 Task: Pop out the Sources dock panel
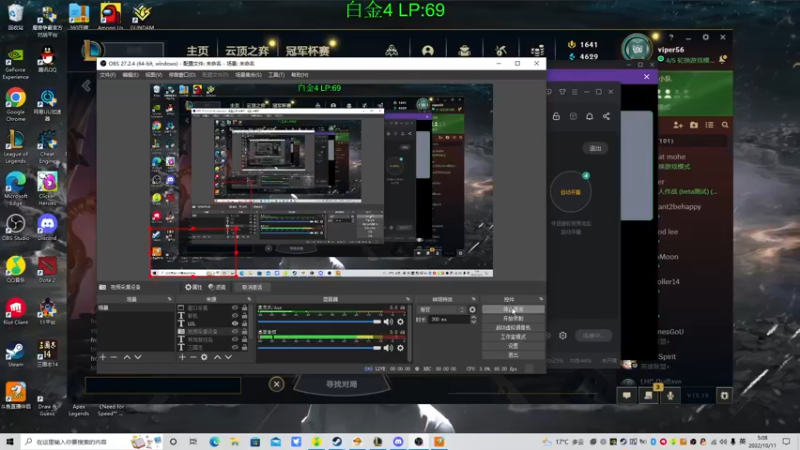pyautogui.click(x=249, y=299)
